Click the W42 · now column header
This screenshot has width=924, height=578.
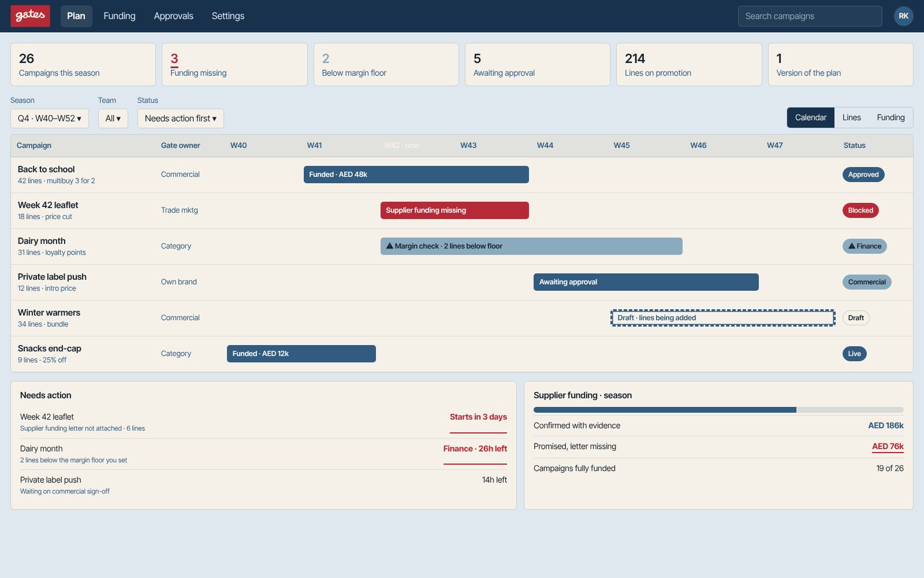click(401, 146)
